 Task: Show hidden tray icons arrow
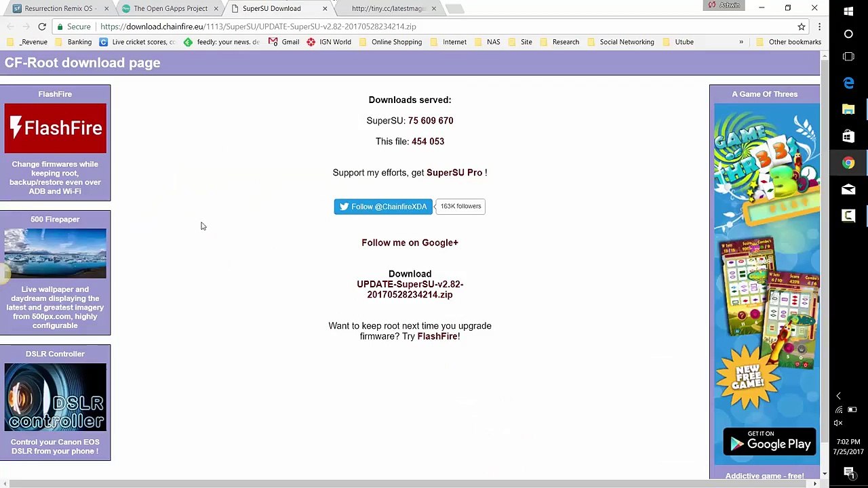click(839, 396)
